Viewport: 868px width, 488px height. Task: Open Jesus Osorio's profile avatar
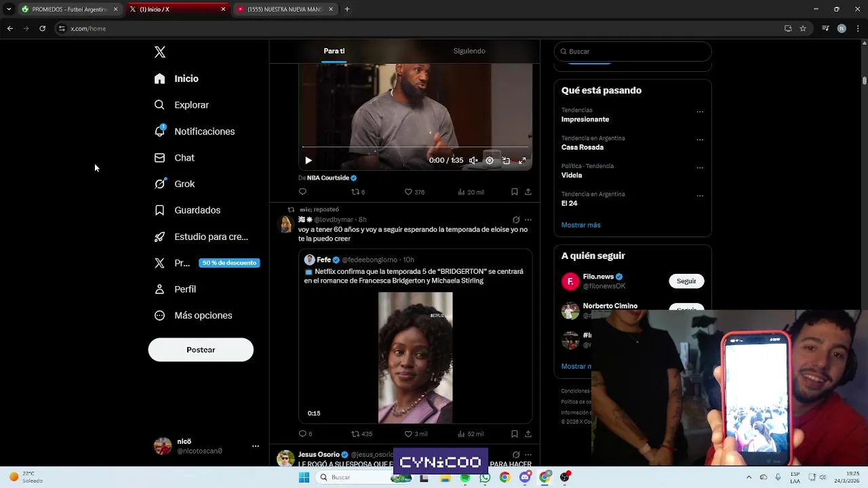(285, 459)
